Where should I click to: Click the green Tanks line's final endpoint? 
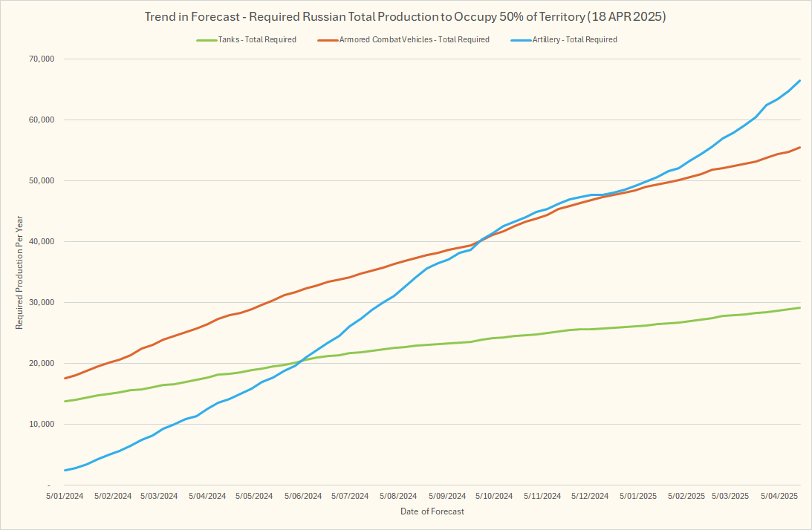(x=799, y=307)
